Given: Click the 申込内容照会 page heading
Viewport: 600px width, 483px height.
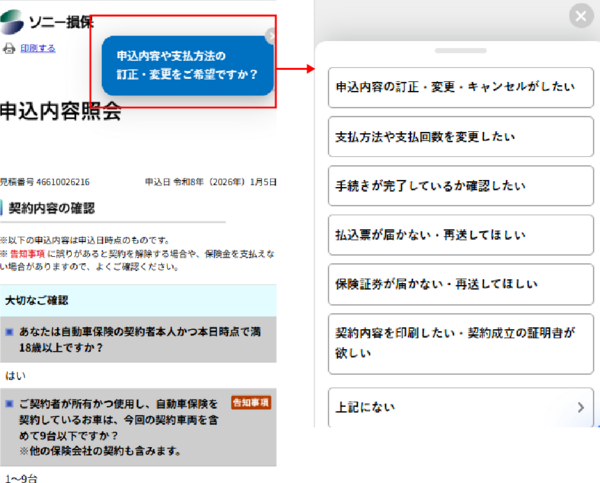Looking at the screenshot, I should pyautogui.click(x=60, y=111).
